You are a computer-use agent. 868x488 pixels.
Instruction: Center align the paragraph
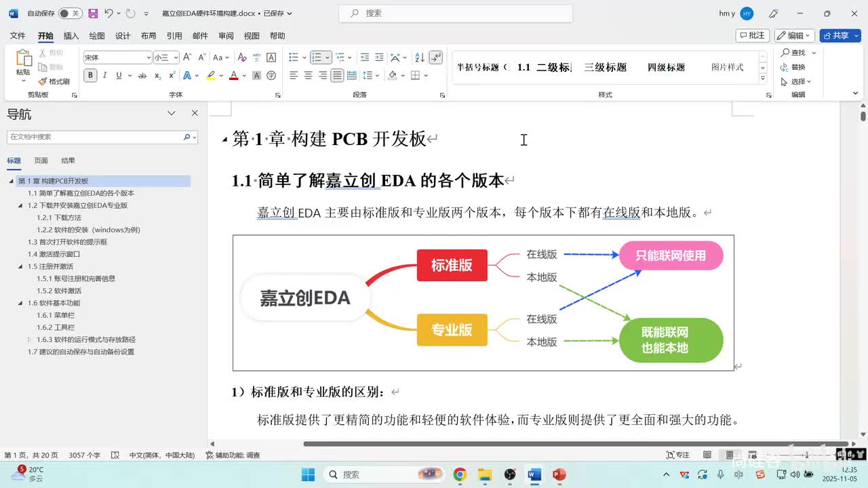pos(308,75)
